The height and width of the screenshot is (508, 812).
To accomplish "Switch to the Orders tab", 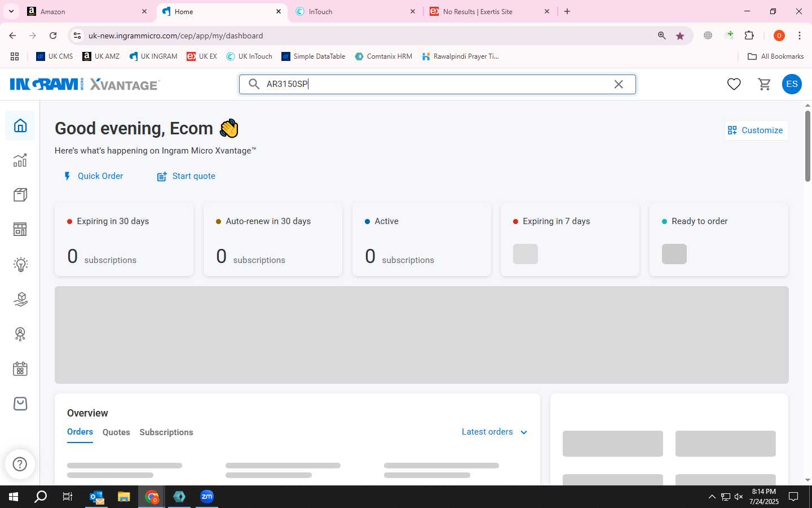I will (80, 432).
